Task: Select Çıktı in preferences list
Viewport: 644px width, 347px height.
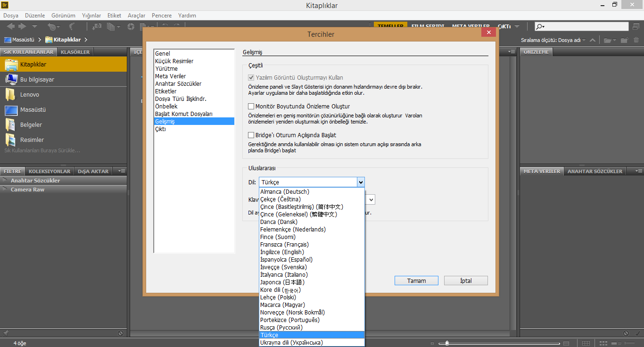Action: tap(194, 129)
